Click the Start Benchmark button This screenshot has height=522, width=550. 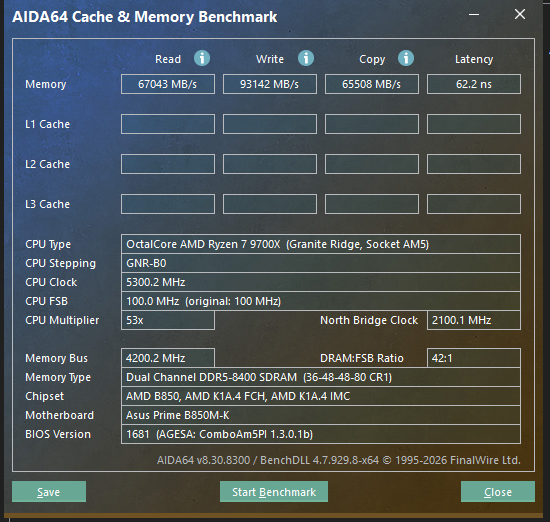[274, 492]
